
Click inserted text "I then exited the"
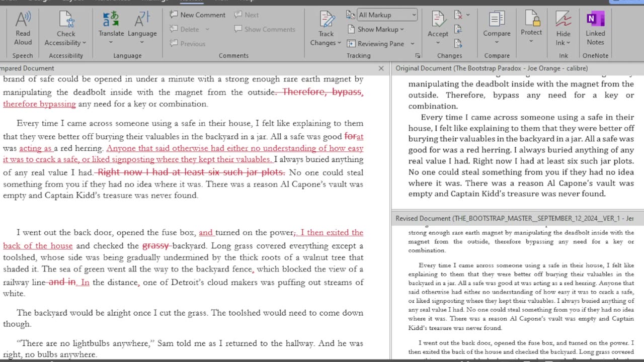(332, 232)
